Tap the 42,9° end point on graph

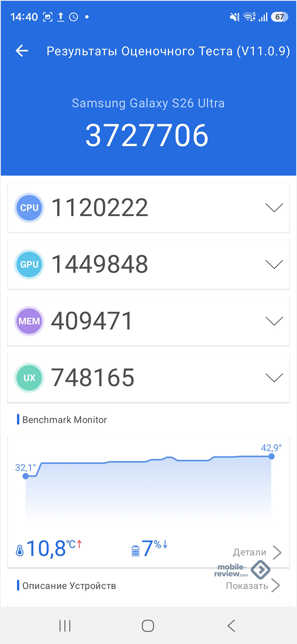coord(271,456)
